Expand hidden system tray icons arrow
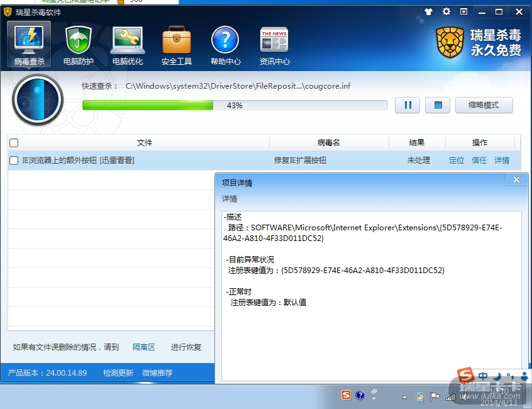This screenshot has height=409, width=532. tap(404, 397)
